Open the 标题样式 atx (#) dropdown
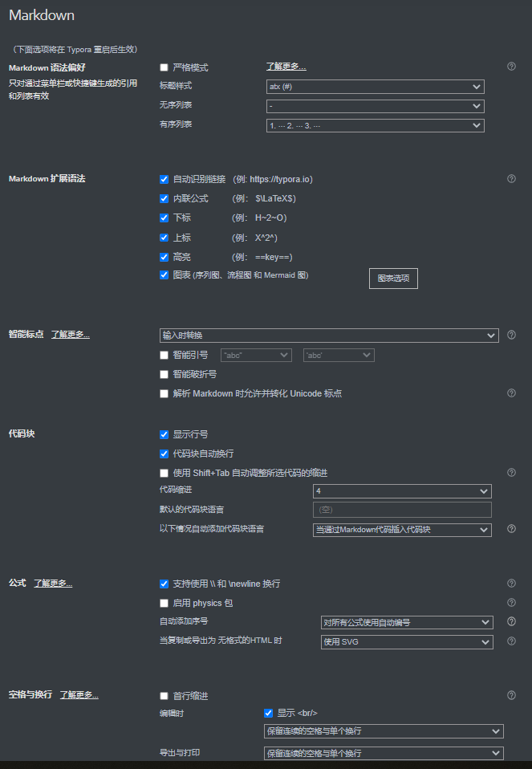 (375, 87)
